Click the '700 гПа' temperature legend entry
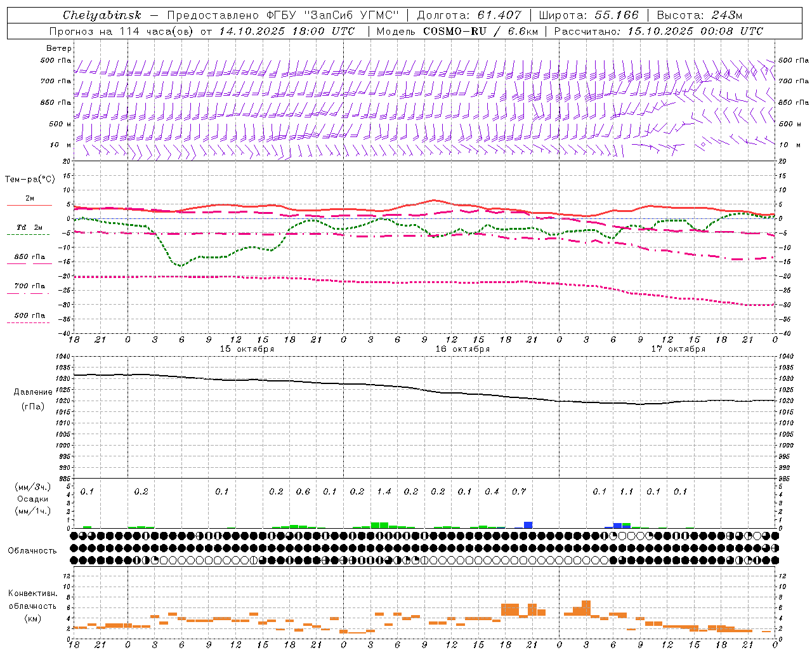Screen dimensions: 812x650 click(29, 286)
